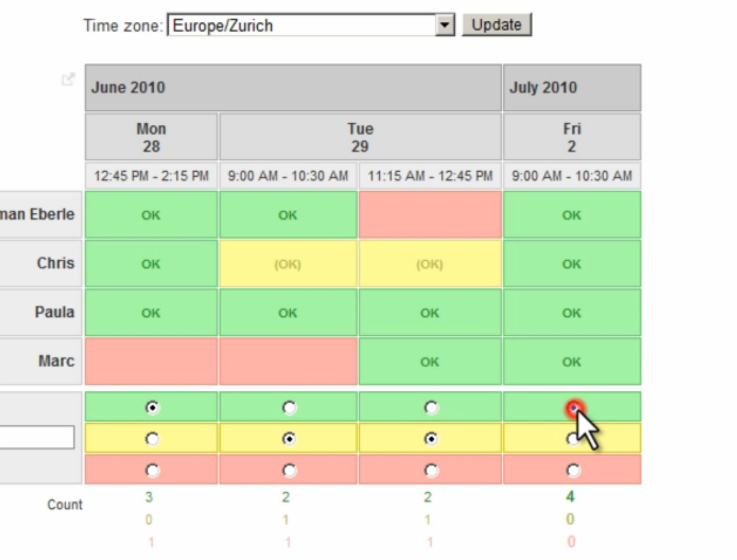This screenshot has width=737, height=560.
Task: Select the red radio for Tue 11:15 slot
Action: (x=430, y=470)
